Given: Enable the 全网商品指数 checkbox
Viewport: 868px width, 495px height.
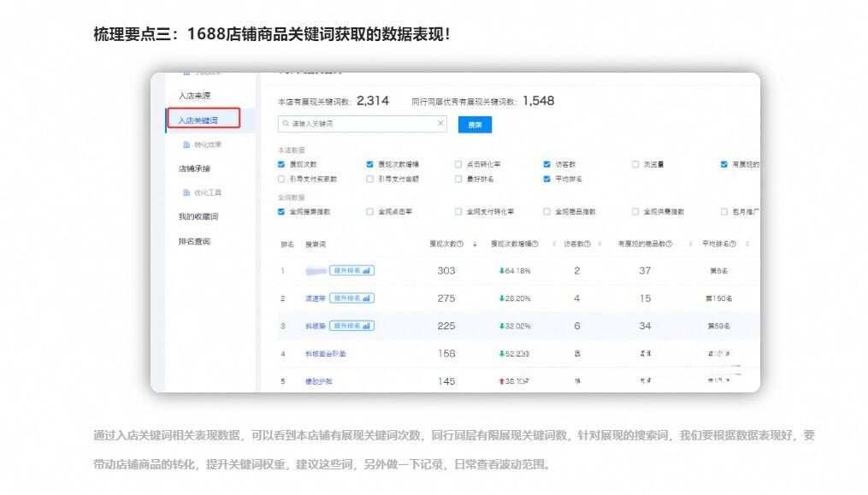Looking at the screenshot, I should click(547, 211).
